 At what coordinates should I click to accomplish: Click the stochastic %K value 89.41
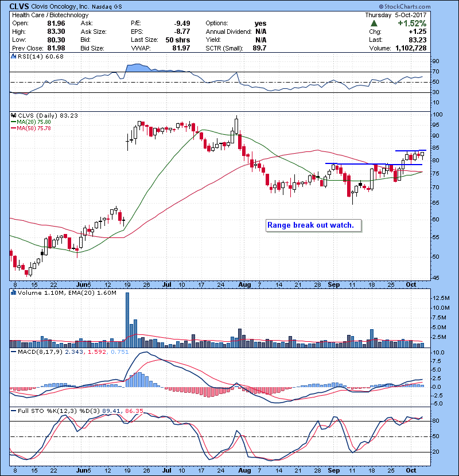click(111, 411)
